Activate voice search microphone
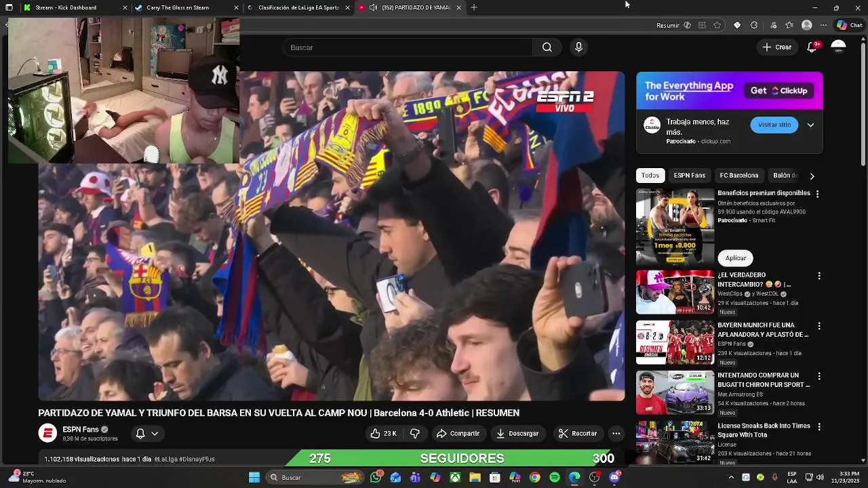The height and width of the screenshot is (488, 868). pos(578,47)
